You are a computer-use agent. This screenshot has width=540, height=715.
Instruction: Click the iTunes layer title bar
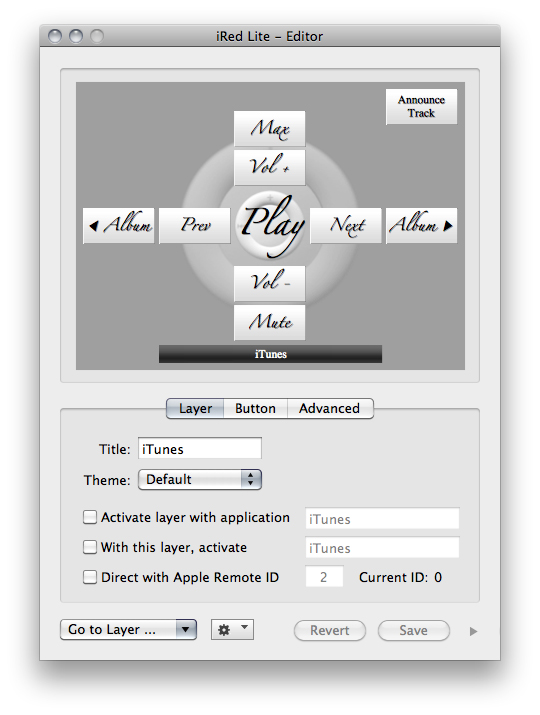pyautogui.click(x=270, y=354)
